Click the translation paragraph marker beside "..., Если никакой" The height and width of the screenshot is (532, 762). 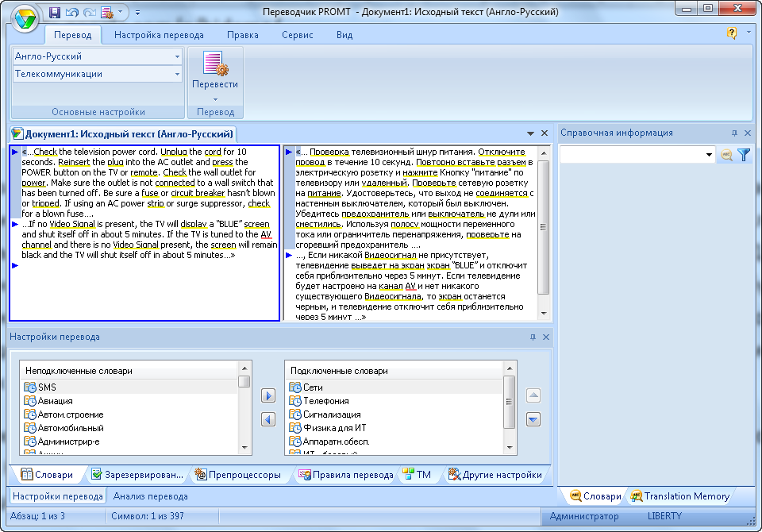point(289,256)
